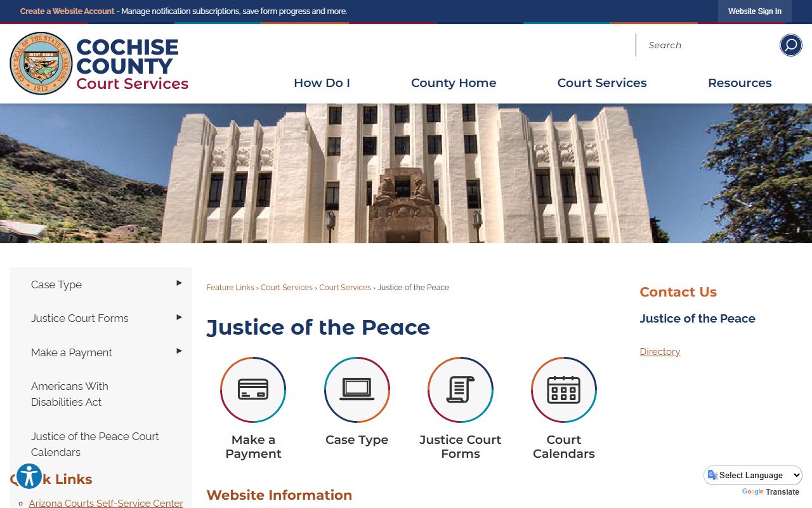Click the courthouse banner image
Image resolution: width=812 pixels, height=508 pixels.
click(x=406, y=173)
